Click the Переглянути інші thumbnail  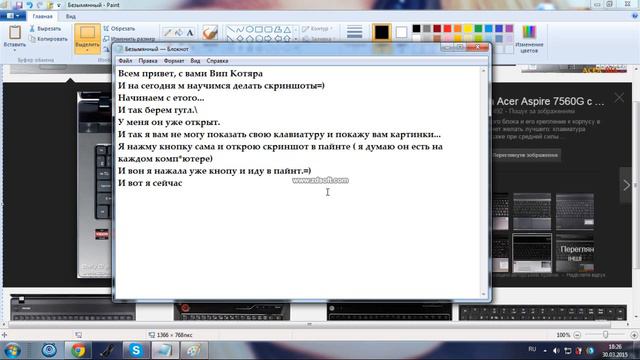coord(575,253)
